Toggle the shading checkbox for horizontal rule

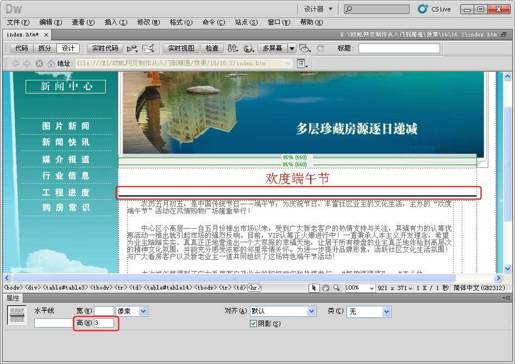[253, 323]
